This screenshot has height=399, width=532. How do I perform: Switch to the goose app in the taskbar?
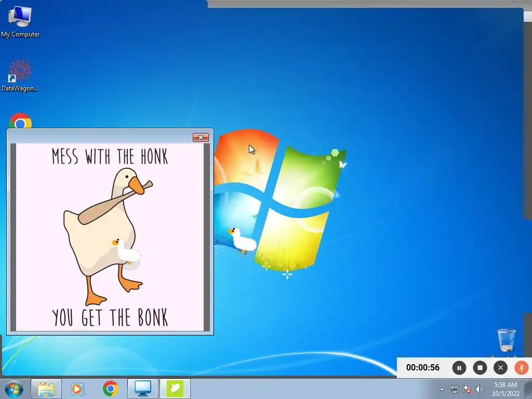point(175,389)
